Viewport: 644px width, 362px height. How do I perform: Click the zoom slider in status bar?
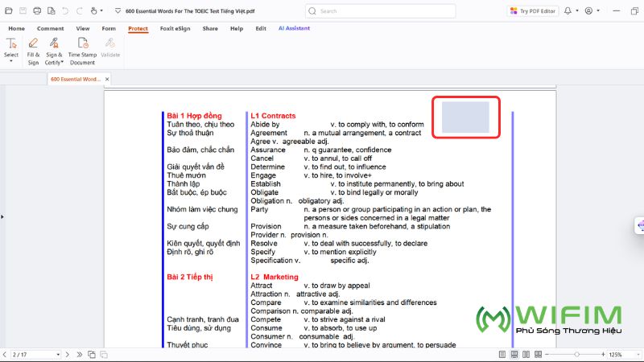click(576, 354)
